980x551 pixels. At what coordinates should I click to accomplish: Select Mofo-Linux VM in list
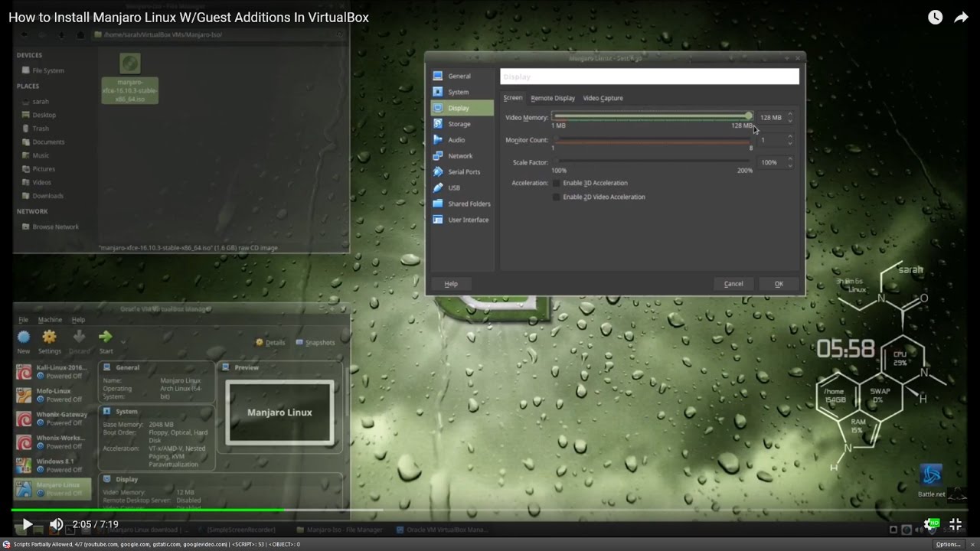52,395
